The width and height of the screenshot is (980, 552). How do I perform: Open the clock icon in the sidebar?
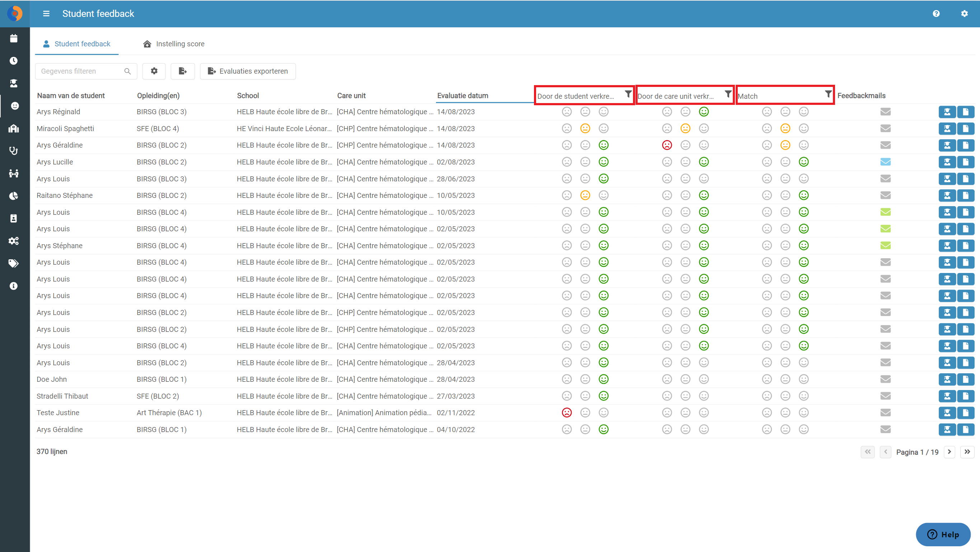point(14,61)
